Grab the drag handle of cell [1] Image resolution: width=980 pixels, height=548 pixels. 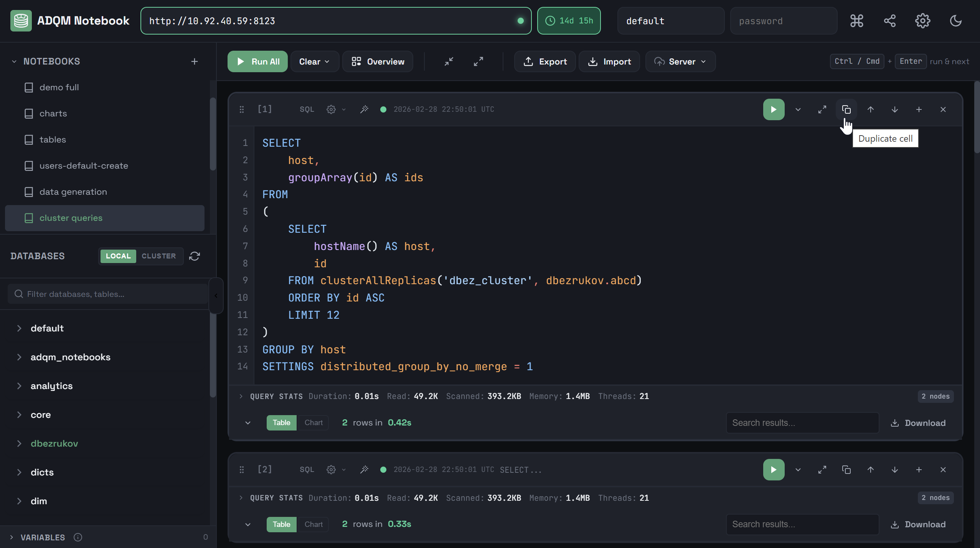click(x=241, y=109)
